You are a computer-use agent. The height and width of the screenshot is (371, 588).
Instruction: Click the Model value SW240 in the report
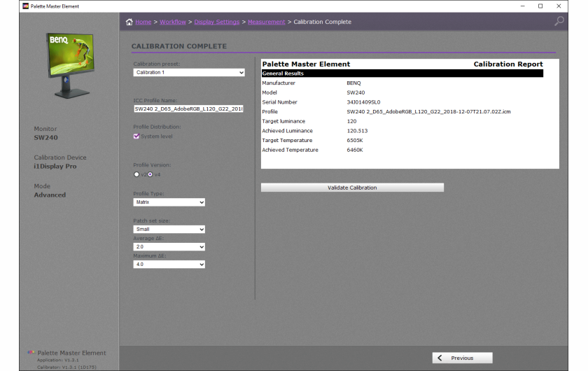pos(356,92)
